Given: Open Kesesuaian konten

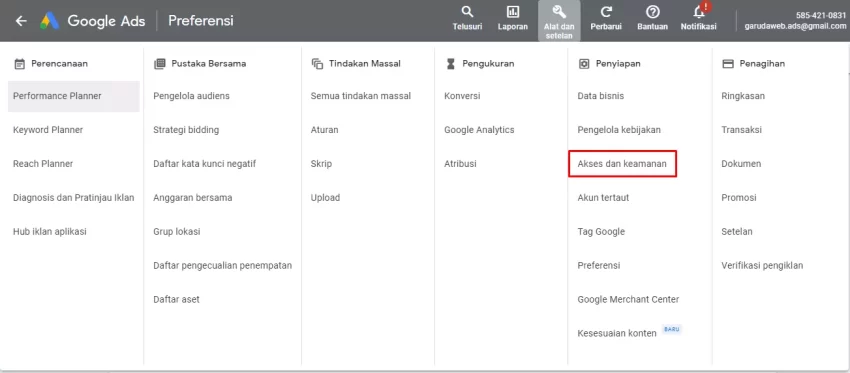Looking at the screenshot, I should (x=617, y=333).
